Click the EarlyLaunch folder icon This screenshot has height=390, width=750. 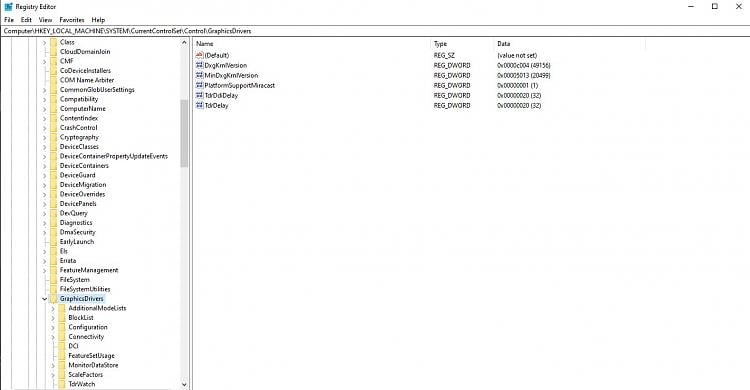pyautogui.click(x=53, y=242)
